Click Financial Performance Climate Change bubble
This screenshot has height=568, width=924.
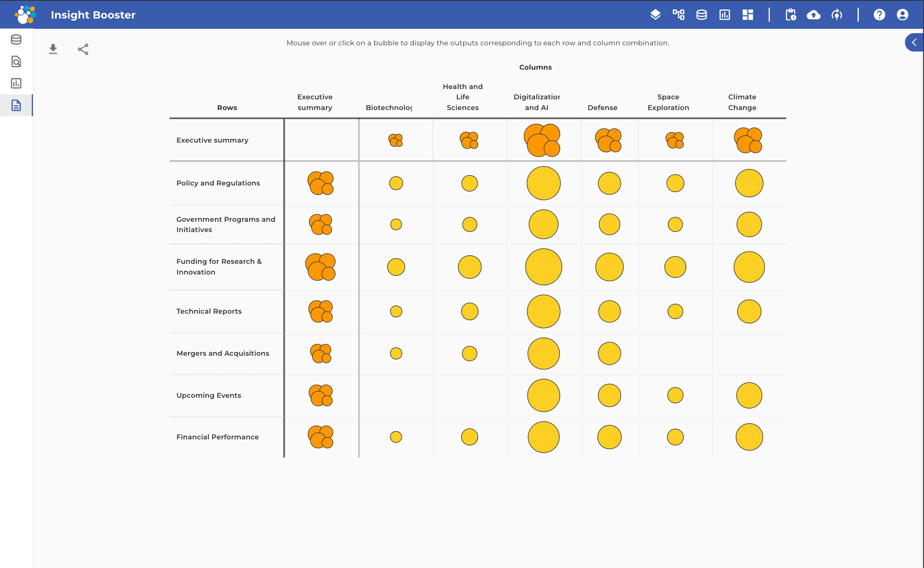[x=749, y=437]
